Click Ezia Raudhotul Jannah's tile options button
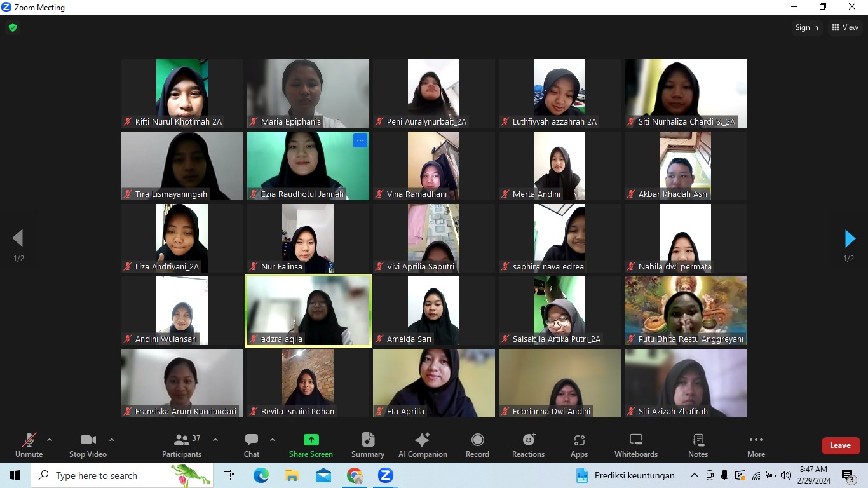Viewport: 868px width, 488px height. (360, 140)
